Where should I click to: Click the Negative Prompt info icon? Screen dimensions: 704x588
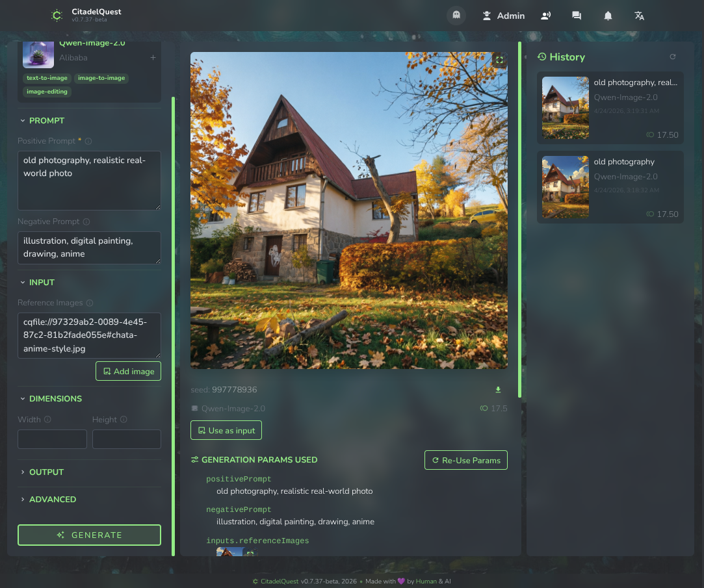(86, 222)
